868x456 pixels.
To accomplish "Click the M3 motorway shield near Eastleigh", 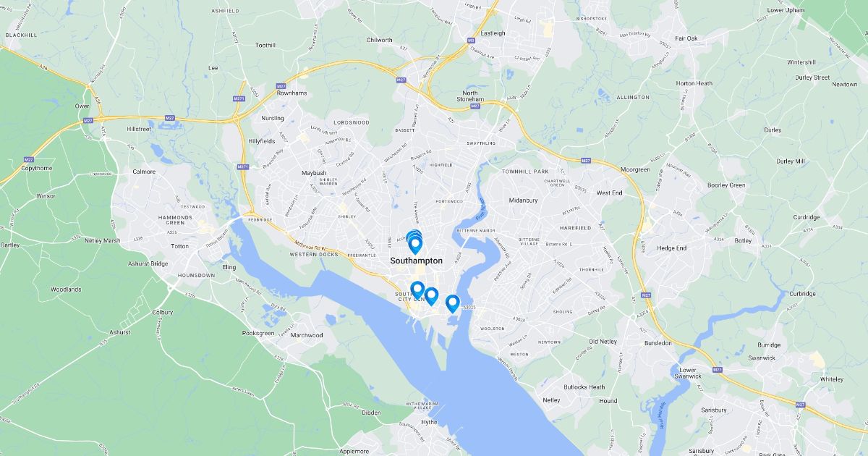I will (471, 41).
